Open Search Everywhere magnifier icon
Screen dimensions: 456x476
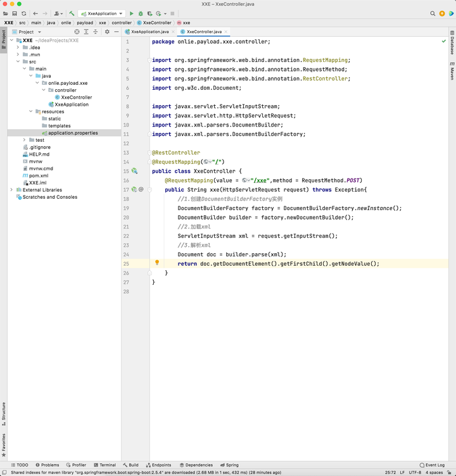[x=433, y=13]
